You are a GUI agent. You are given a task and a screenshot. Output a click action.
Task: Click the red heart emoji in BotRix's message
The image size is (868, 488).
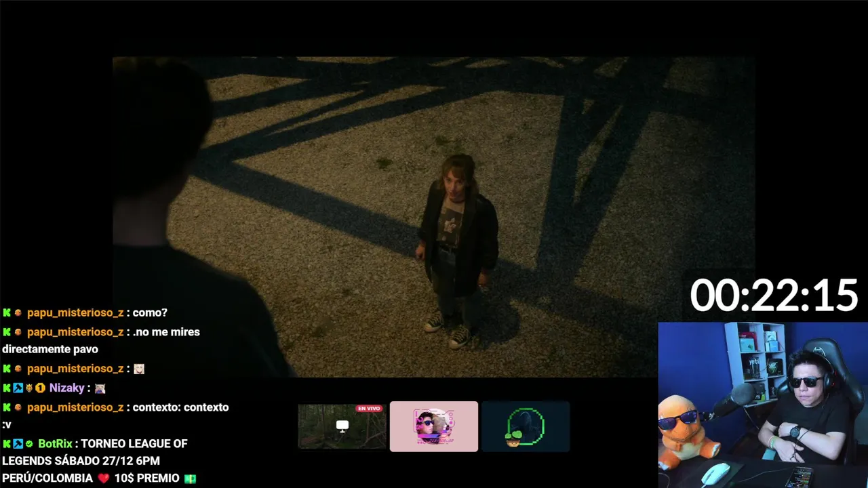click(x=103, y=479)
